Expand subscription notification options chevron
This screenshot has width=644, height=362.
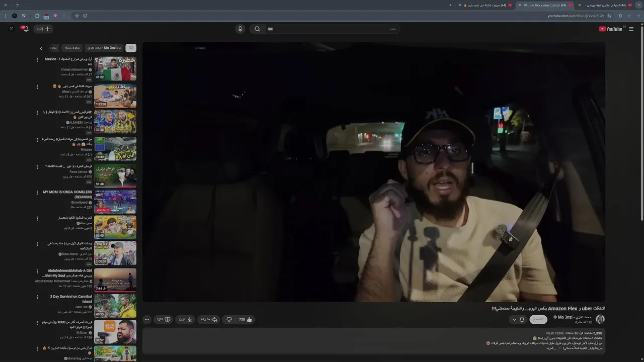pos(514,319)
